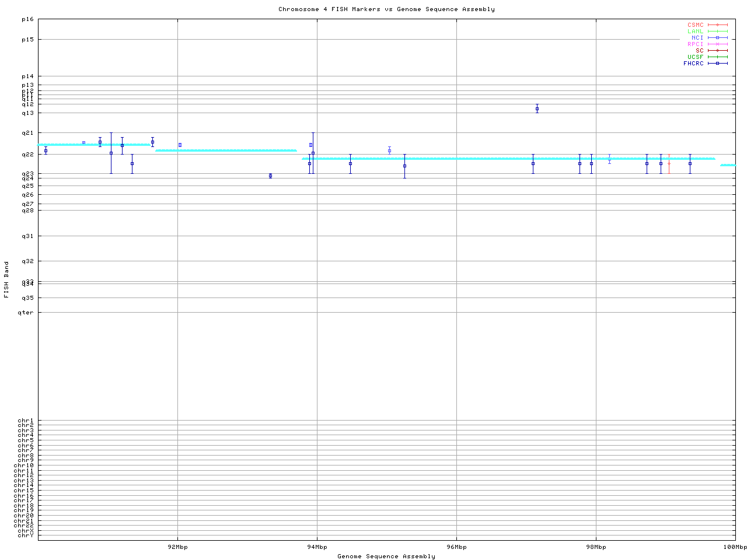Image resolution: width=747 pixels, height=560 pixels.
Task: Click the 92Mbp x-axis tick label
Action: 177,547
